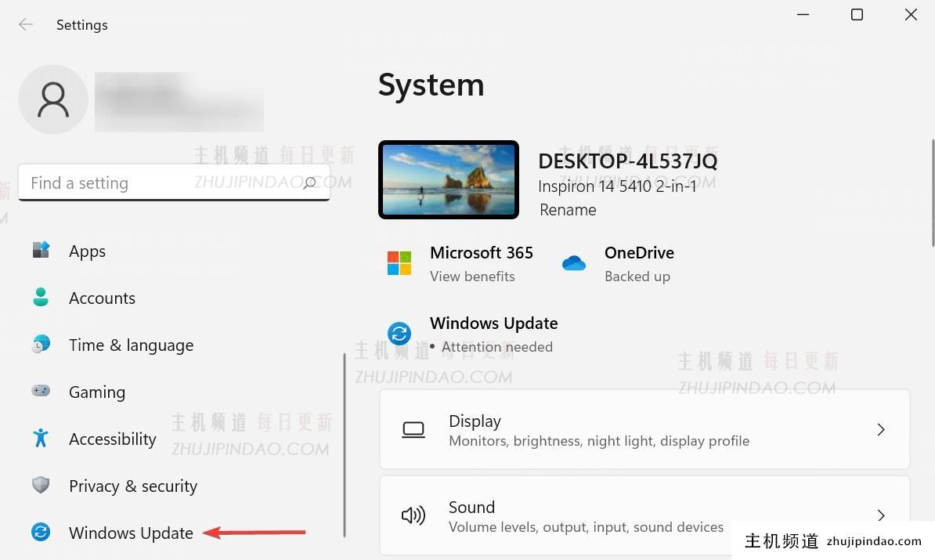Click the Microsoft 365 logo icon
The height and width of the screenshot is (560, 935).
pyautogui.click(x=399, y=263)
